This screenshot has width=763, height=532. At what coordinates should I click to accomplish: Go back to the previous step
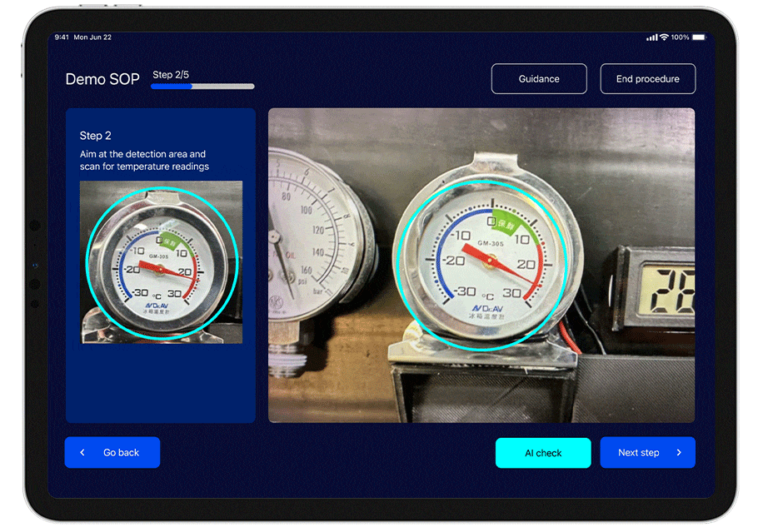pyautogui.click(x=112, y=452)
